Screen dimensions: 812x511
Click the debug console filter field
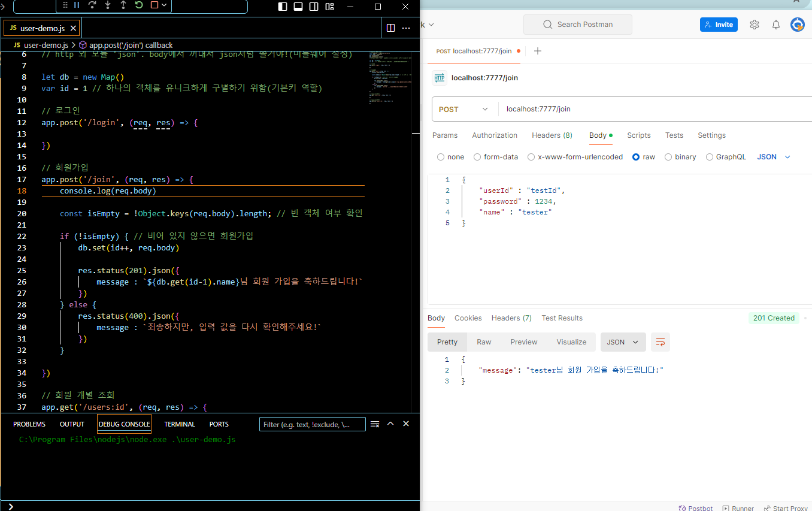pyautogui.click(x=313, y=424)
